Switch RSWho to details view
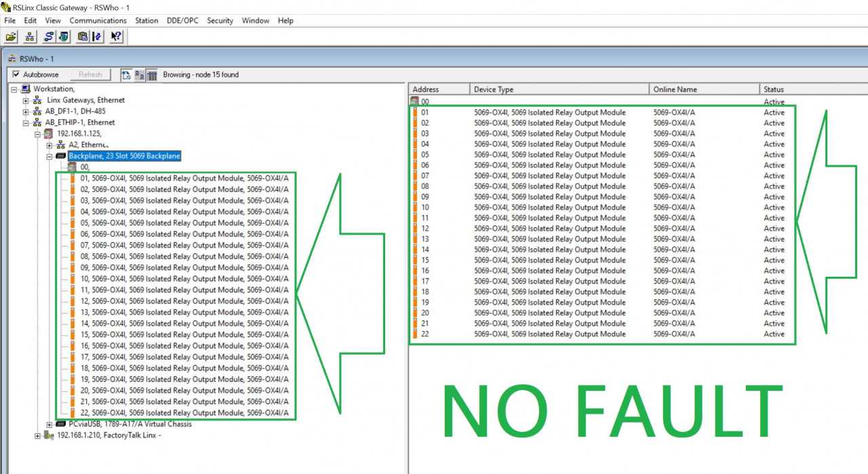This screenshot has height=474, width=868. [x=152, y=75]
